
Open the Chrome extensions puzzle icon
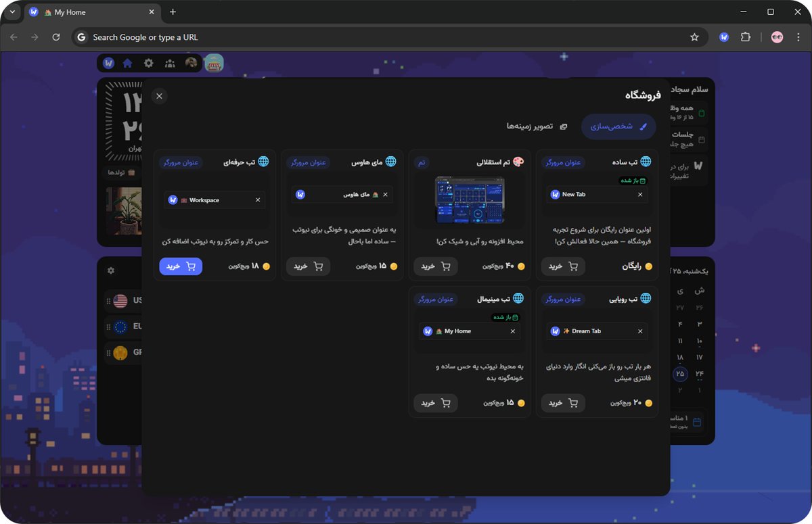(745, 37)
